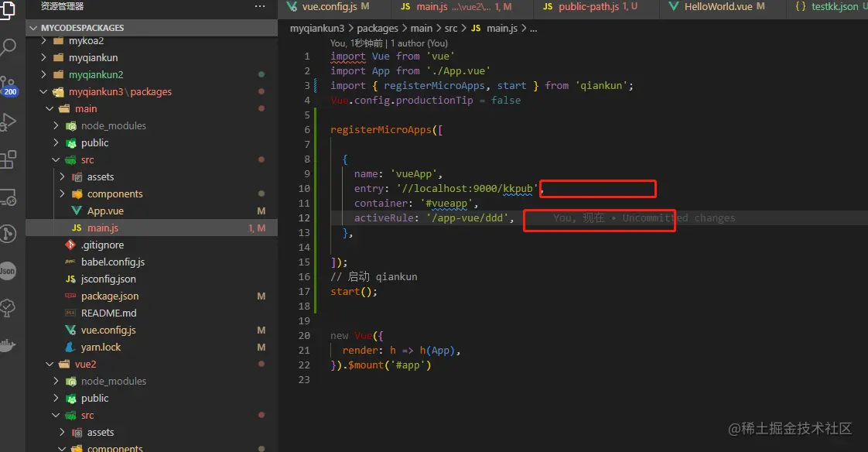Expand node_modules chevron under main
The width and height of the screenshot is (868, 452).
56,125
